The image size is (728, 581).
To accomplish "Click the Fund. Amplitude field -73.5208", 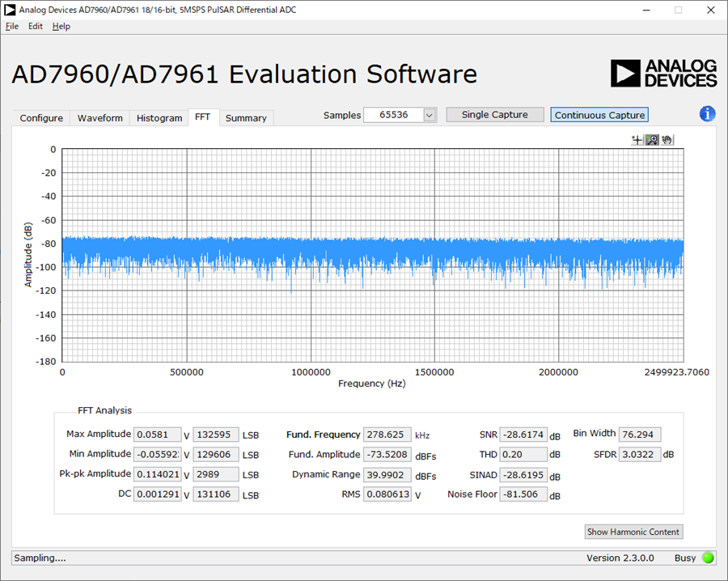I will (387, 454).
